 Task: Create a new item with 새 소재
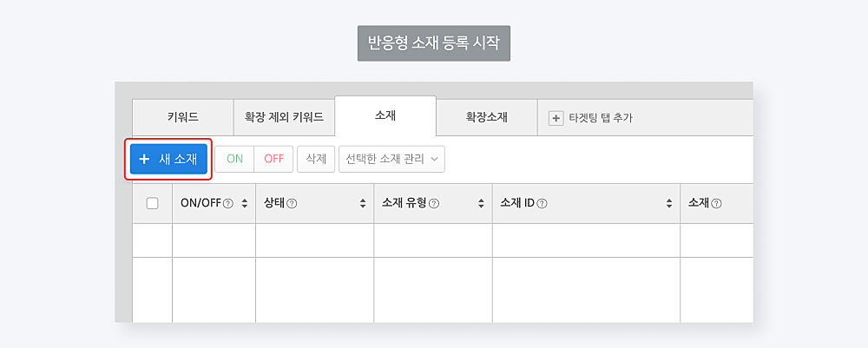pos(169,159)
